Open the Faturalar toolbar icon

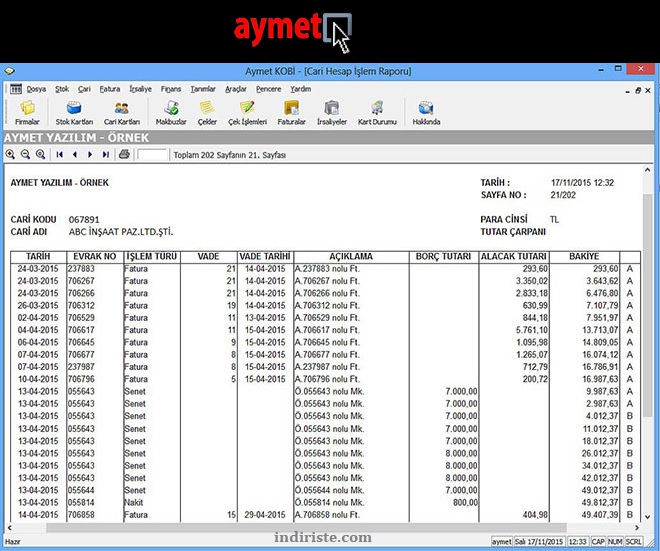291,113
